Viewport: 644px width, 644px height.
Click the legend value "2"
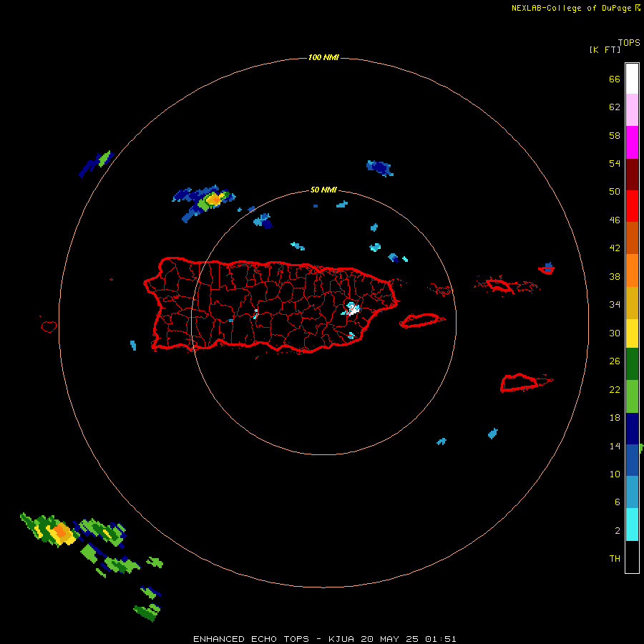617,531
